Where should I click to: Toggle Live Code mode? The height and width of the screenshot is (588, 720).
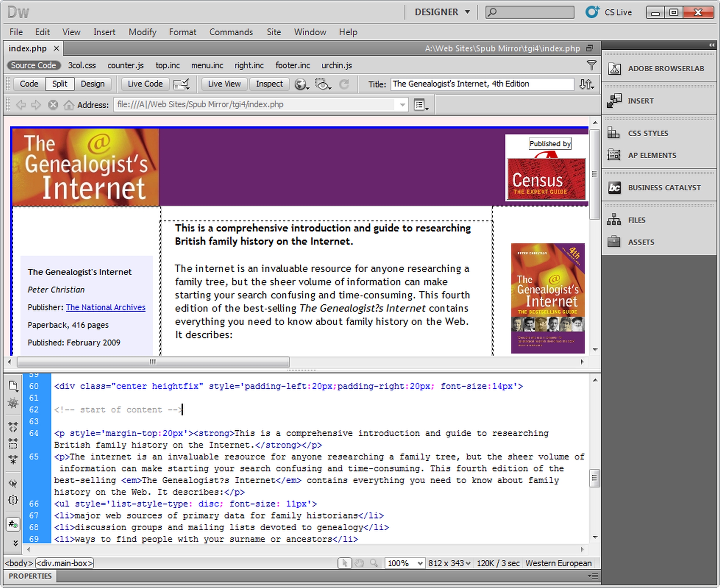(x=145, y=84)
